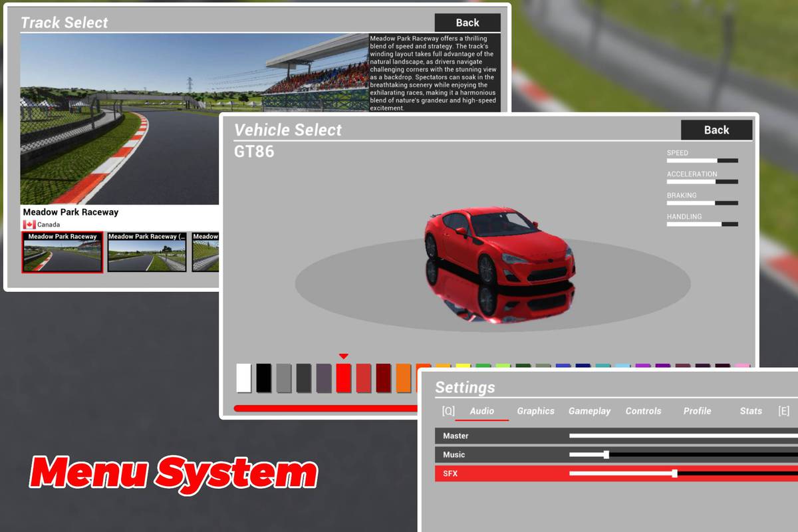This screenshot has width=798, height=532.
Task: Click the Acceleration stat indicator
Action: click(702, 182)
